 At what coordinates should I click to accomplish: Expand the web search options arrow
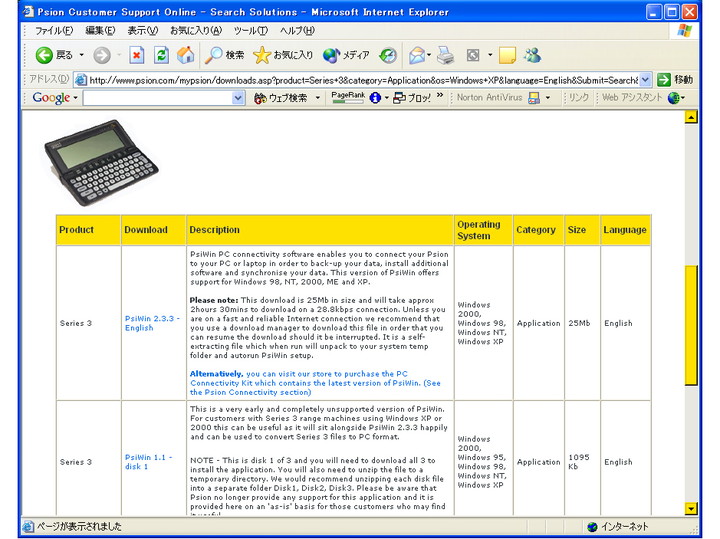pyautogui.click(x=317, y=98)
